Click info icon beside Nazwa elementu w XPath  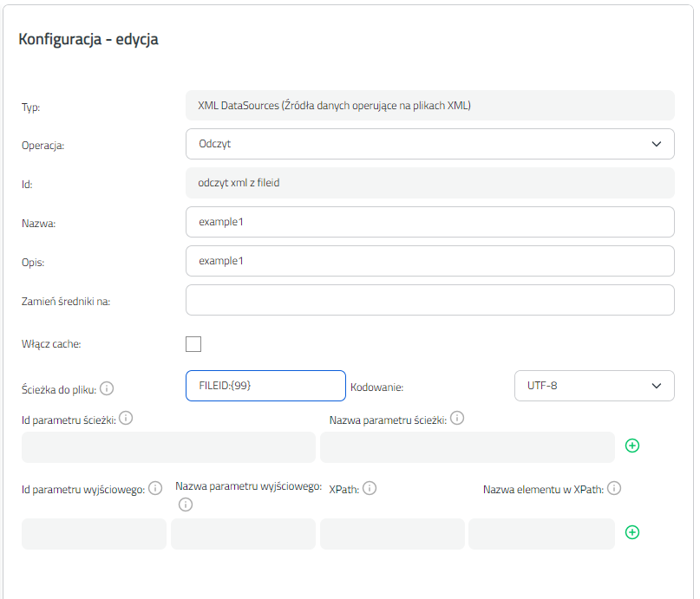point(614,488)
